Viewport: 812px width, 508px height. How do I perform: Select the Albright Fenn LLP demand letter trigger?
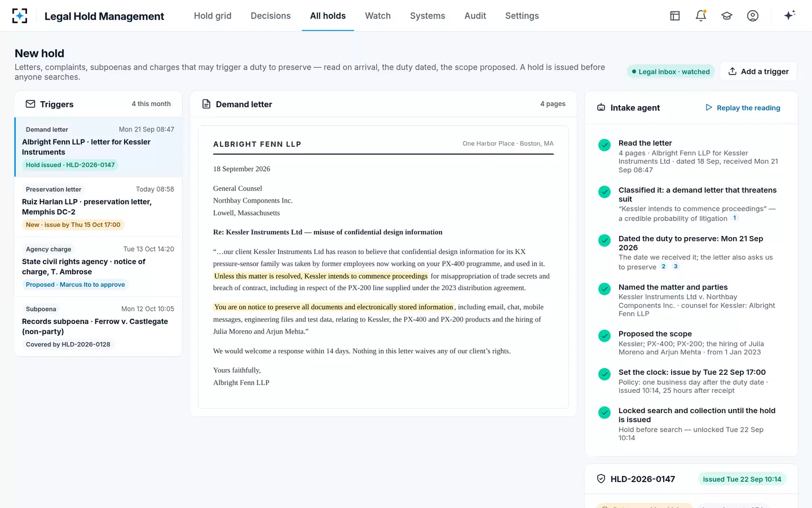[x=98, y=147]
